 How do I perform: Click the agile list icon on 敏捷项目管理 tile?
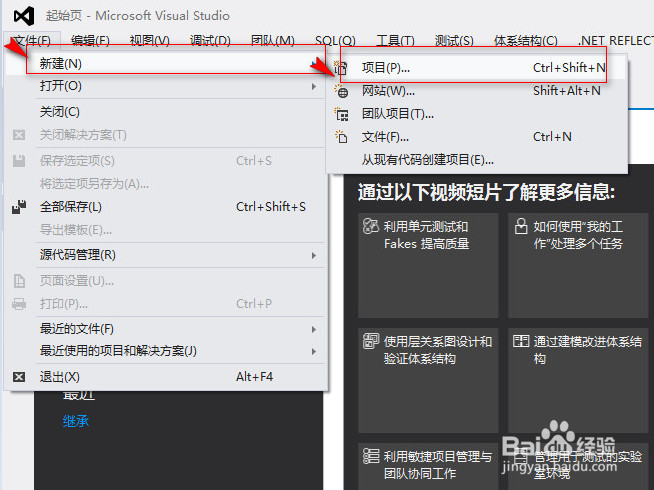click(x=370, y=456)
